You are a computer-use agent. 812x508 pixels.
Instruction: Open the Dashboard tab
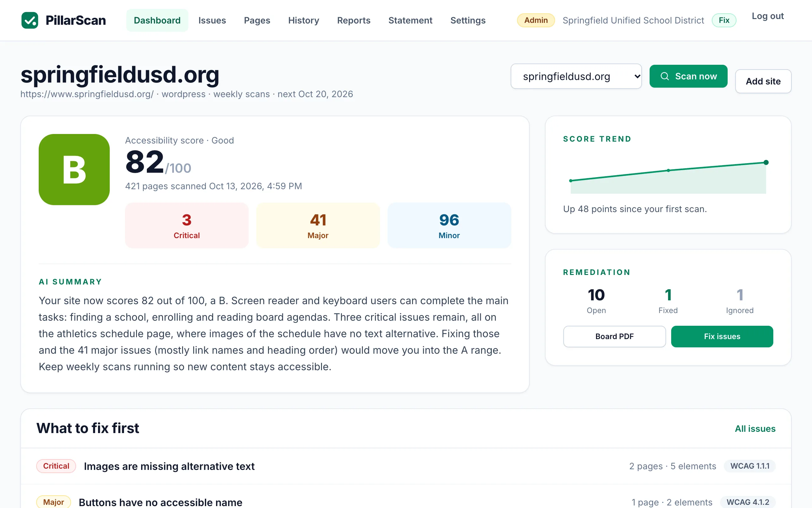[x=157, y=21]
